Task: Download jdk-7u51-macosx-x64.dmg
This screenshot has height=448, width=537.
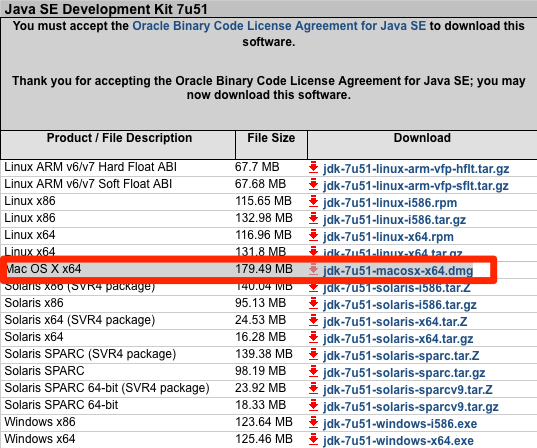Action: pos(398,271)
